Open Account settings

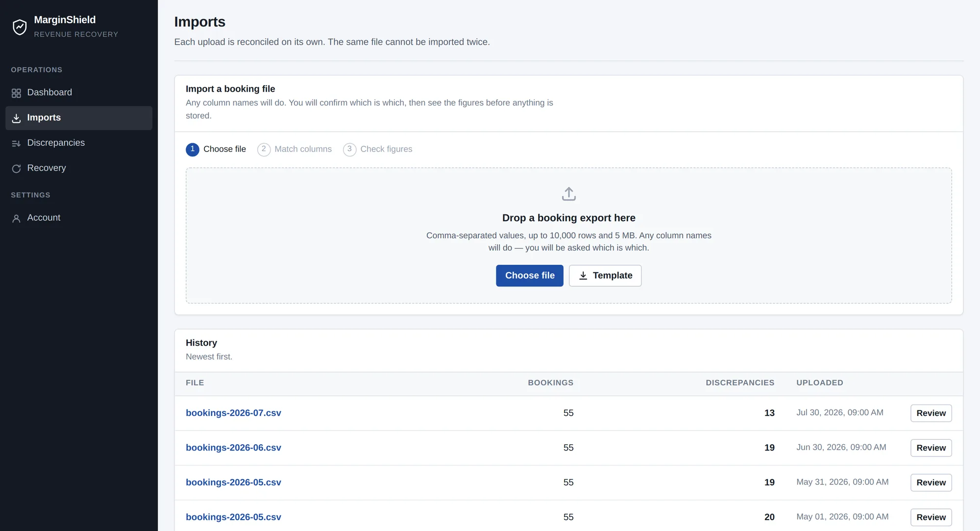79,218
